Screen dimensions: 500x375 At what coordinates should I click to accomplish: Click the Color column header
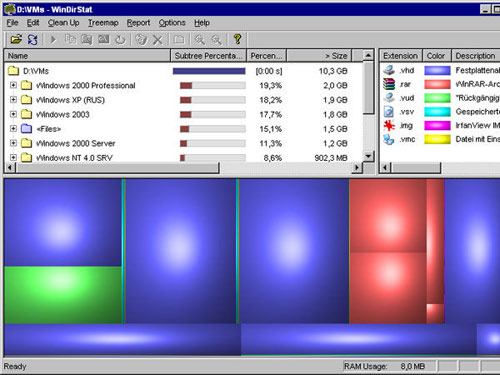[437, 56]
